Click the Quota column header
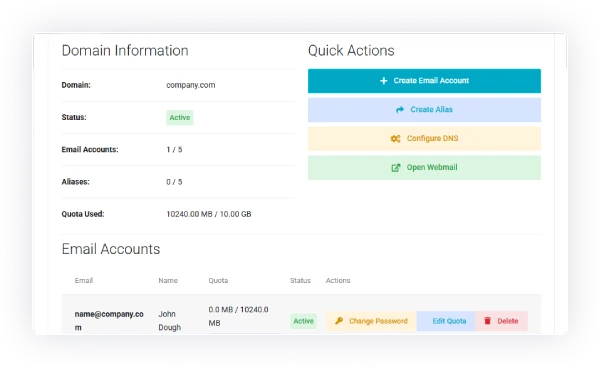The height and width of the screenshot is (367, 600). (218, 281)
